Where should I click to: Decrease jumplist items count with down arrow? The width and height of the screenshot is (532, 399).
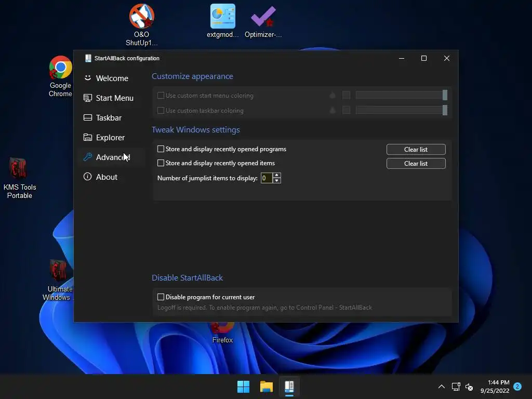click(x=277, y=180)
